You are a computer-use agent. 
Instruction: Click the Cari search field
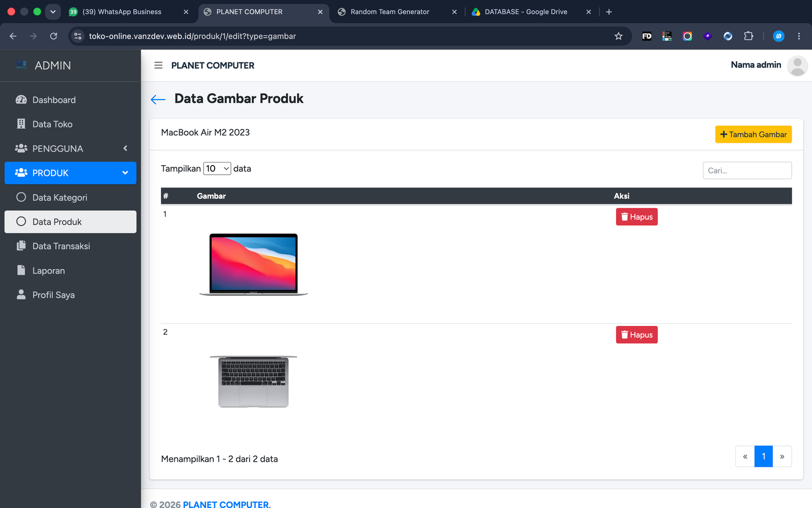[x=747, y=171]
